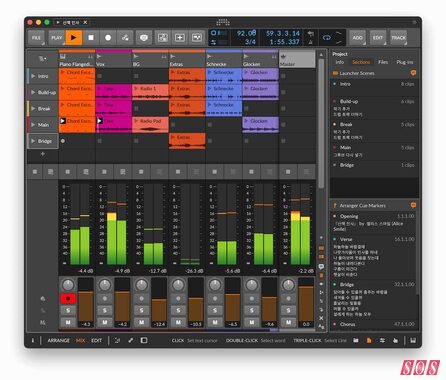
Task: Switch to the Info tab
Action: (x=339, y=62)
